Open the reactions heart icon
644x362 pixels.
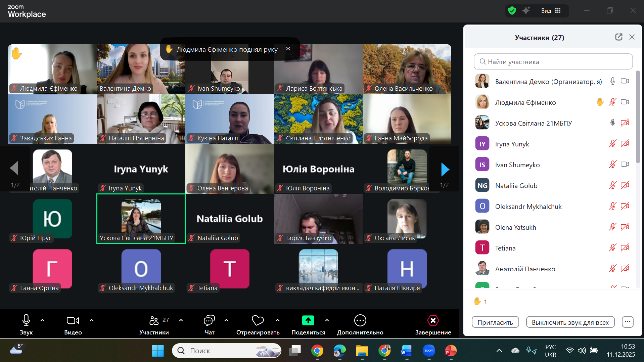[x=258, y=320]
